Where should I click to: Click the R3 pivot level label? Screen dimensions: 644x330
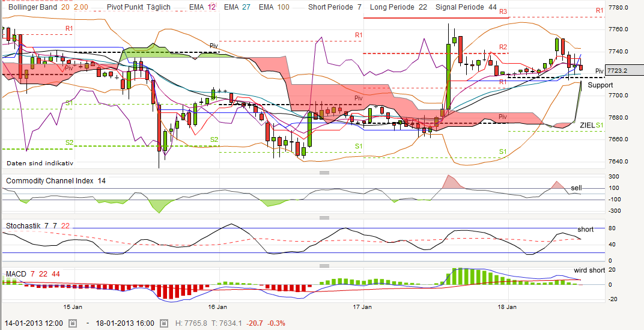click(x=503, y=11)
